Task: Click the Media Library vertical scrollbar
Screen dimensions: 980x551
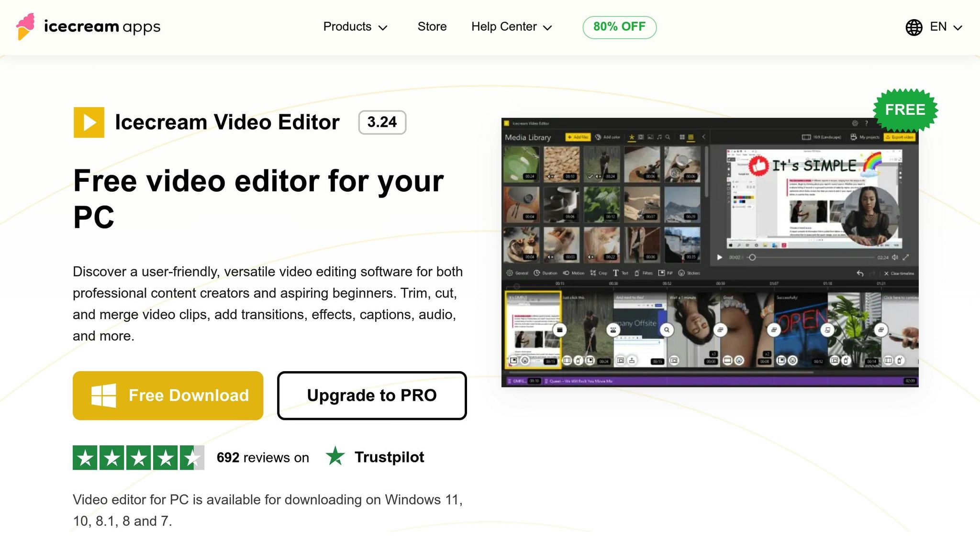Action: (x=706, y=172)
